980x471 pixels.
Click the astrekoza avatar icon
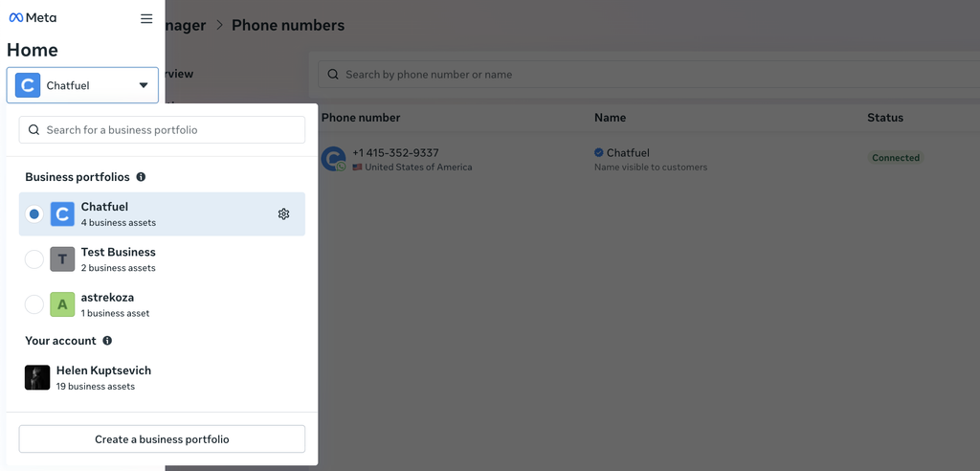point(62,304)
